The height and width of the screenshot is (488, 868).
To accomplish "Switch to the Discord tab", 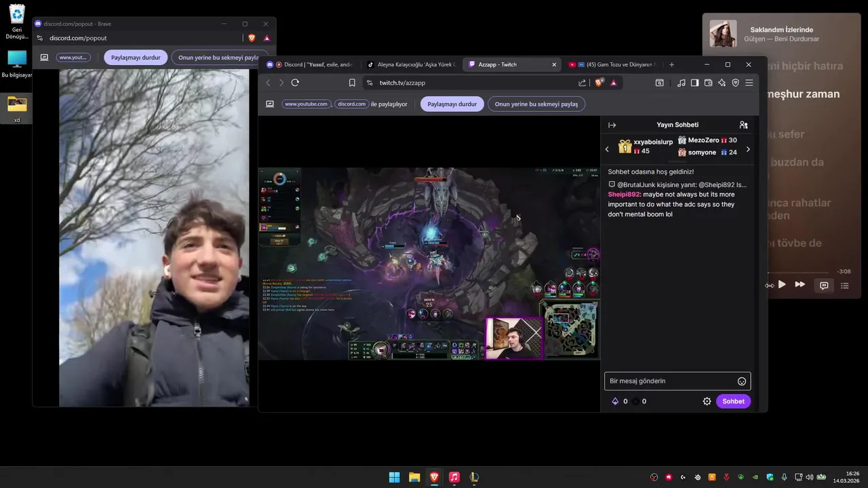I will (x=309, y=64).
